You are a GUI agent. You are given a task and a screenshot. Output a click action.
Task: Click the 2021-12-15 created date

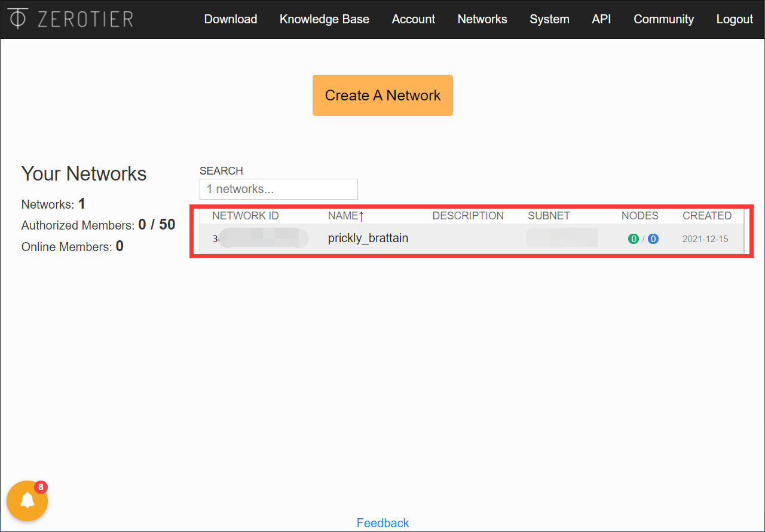click(x=705, y=239)
